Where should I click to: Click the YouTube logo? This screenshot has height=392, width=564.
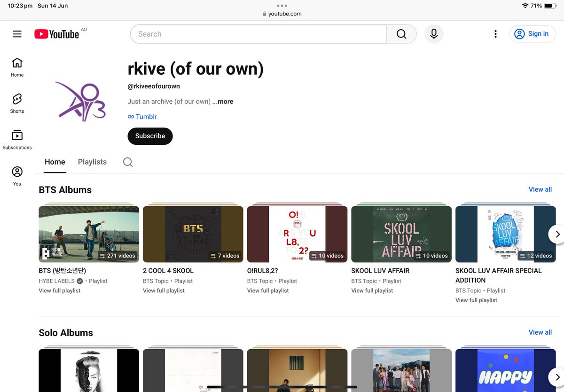(x=56, y=34)
